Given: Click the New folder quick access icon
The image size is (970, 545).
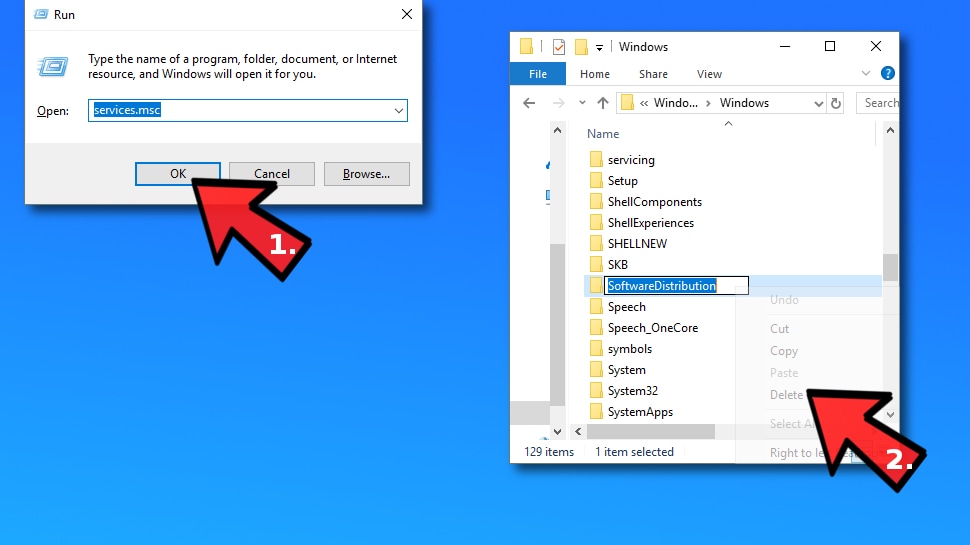Looking at the screenshot, I should coord(581,47).
